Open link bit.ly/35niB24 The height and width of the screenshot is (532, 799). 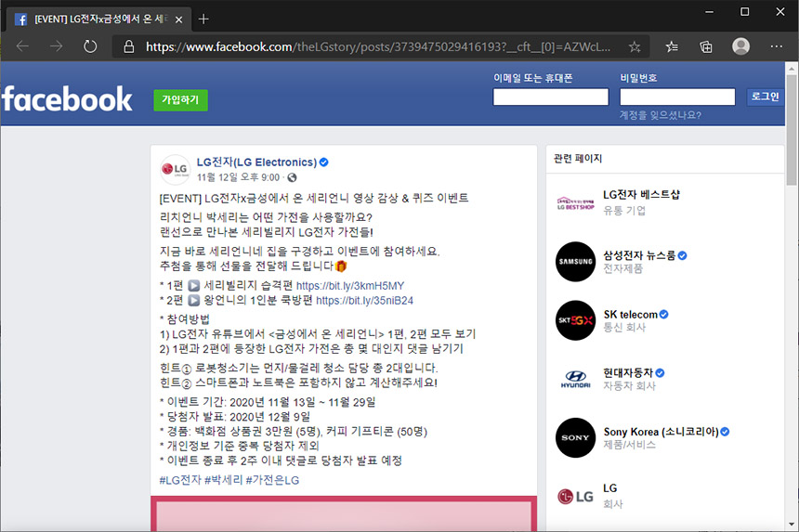tap(364, 301)
